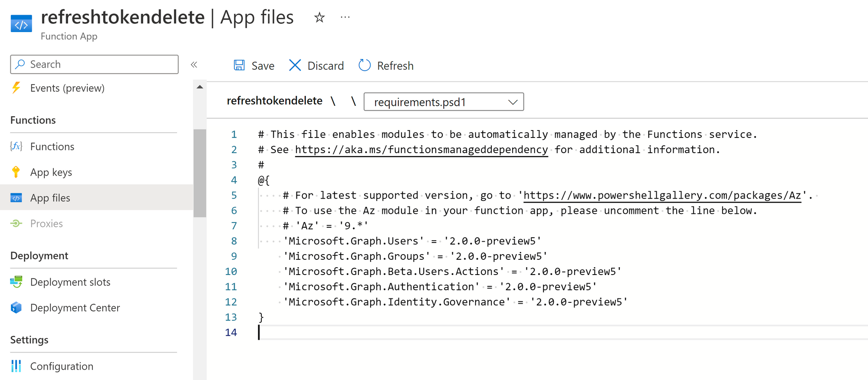Click the Deployment section heading

39,256
